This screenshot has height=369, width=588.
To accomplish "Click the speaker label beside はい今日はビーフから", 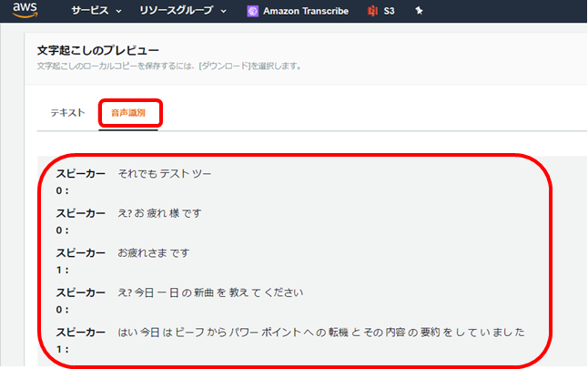I will pos(81,340).
